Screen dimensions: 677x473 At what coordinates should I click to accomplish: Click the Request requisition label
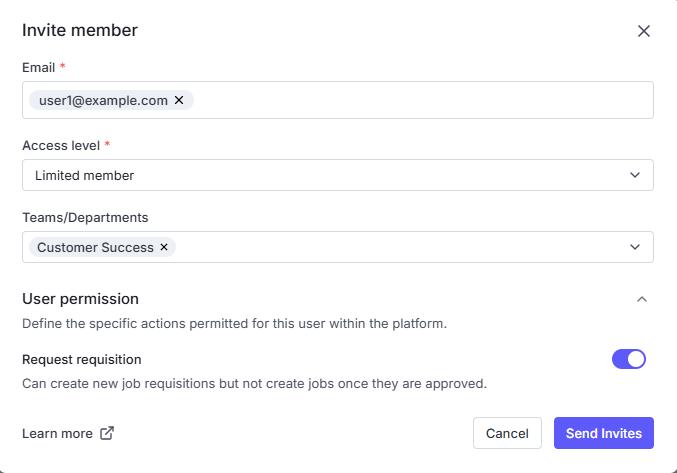tap(82, 360)
